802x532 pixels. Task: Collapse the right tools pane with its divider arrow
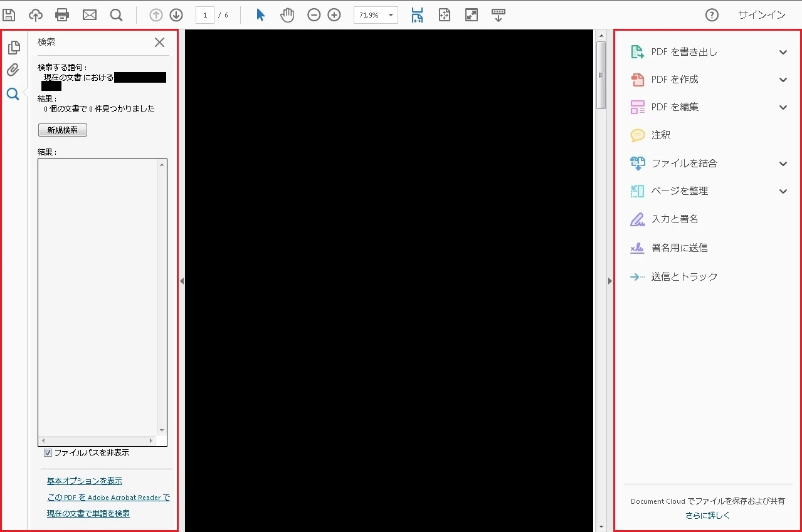[x=610, y=281]
